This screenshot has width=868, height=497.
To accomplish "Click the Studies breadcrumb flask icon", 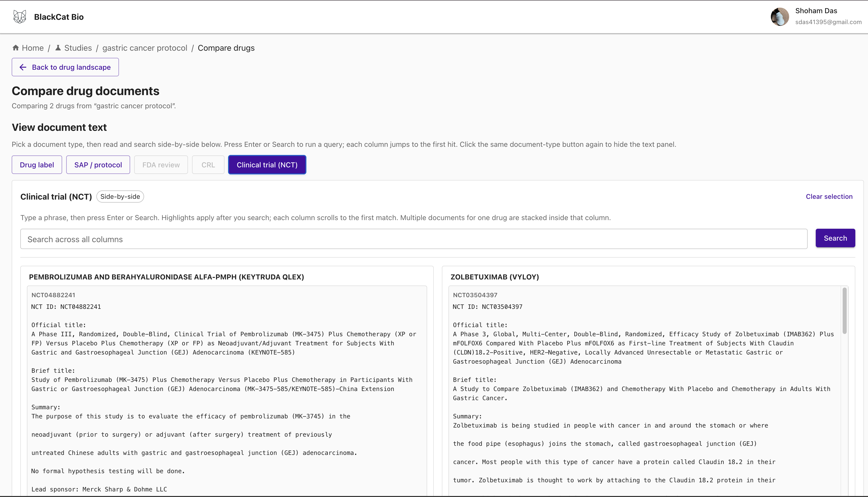I will click(x=58, y=48).
